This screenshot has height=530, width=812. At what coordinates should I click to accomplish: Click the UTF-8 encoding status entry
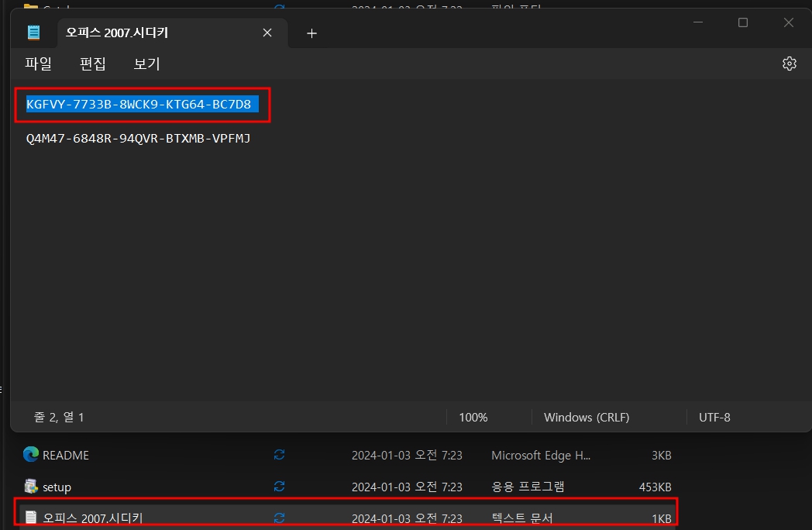(x=714, y=418)
